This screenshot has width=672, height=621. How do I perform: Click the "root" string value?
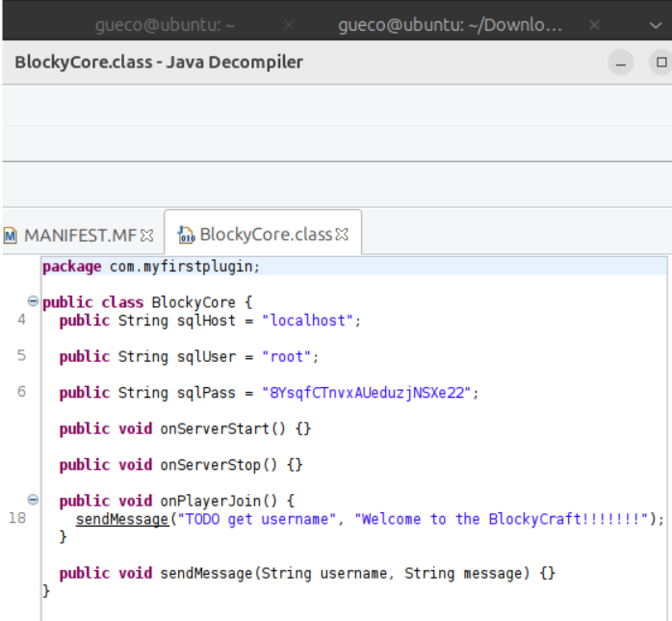287,356
